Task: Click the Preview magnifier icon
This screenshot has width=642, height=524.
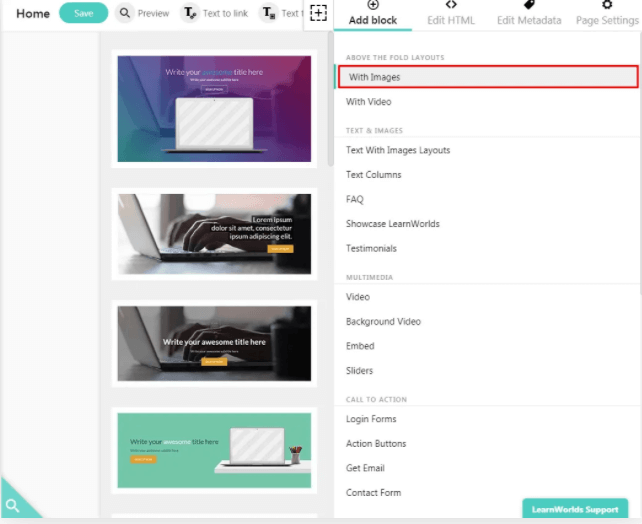Action: coord(124,13)
